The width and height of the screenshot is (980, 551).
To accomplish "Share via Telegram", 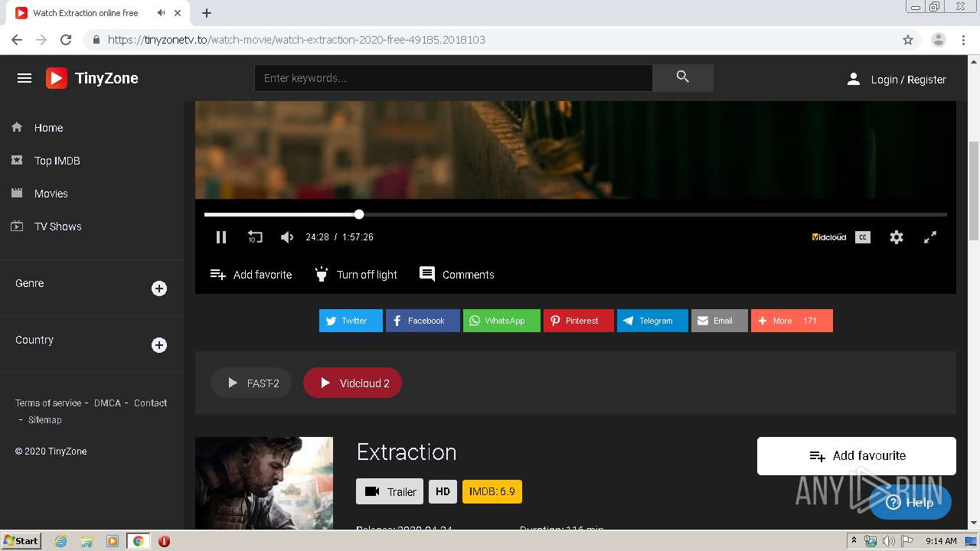I will point(652,321).
